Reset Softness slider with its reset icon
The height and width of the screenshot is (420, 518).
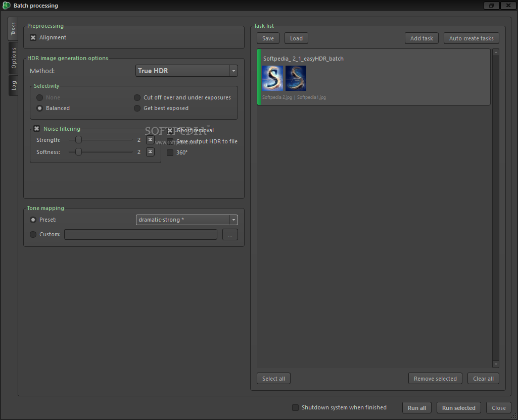point(150,152)
